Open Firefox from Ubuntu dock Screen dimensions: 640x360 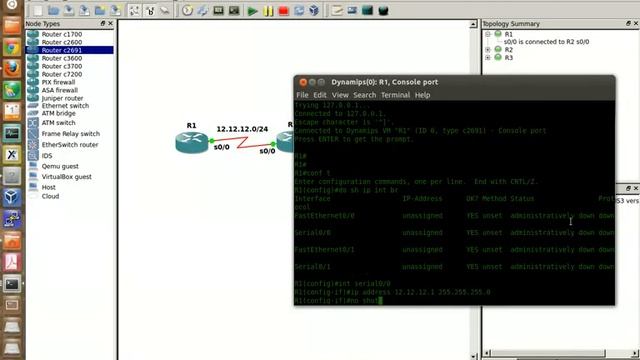(12, 69)
